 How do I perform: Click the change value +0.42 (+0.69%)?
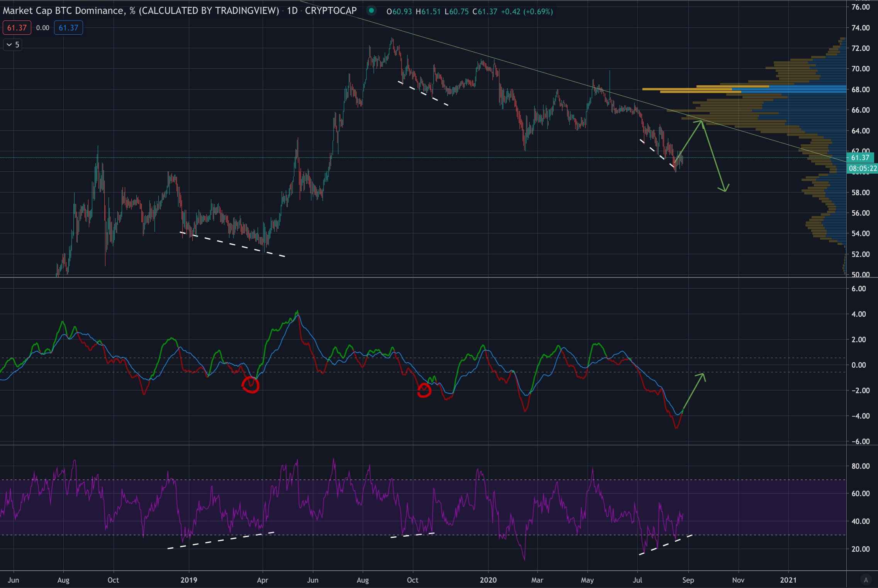(527, 12)
